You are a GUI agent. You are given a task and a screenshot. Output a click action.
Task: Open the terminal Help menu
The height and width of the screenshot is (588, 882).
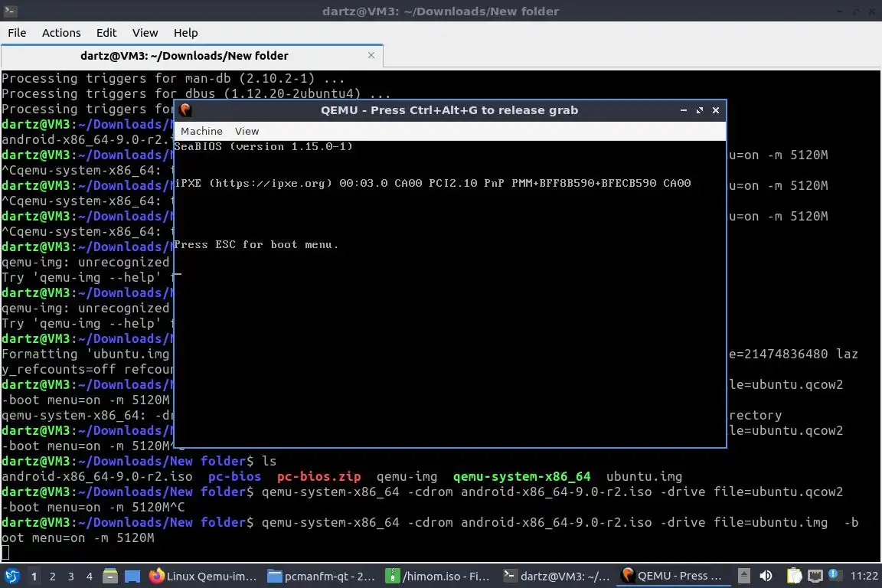[185, 33]
